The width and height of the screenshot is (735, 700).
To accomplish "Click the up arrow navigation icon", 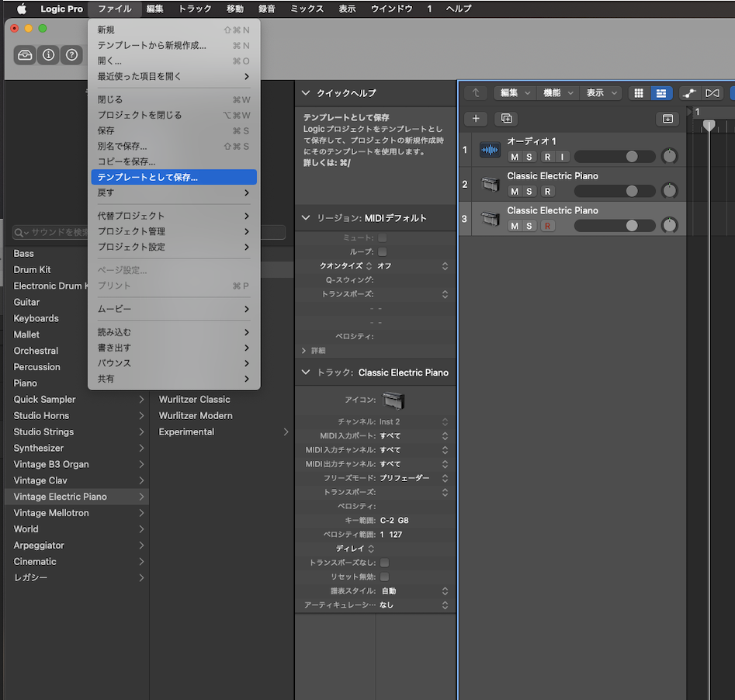I will 474,92.
